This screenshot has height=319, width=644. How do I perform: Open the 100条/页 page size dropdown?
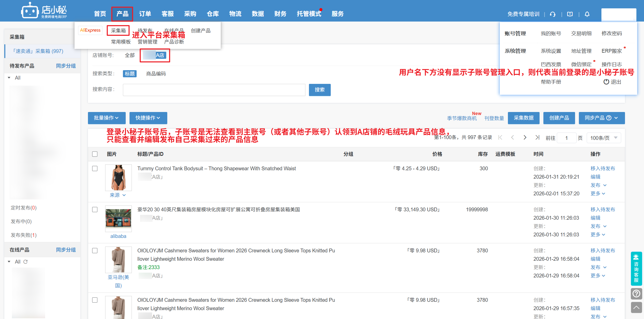click(604, 138)
